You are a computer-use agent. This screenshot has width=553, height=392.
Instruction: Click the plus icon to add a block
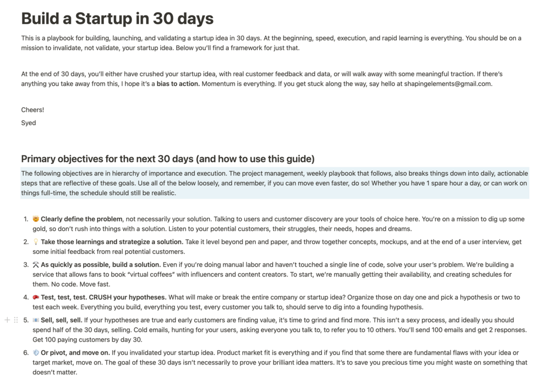click(7, 320)
